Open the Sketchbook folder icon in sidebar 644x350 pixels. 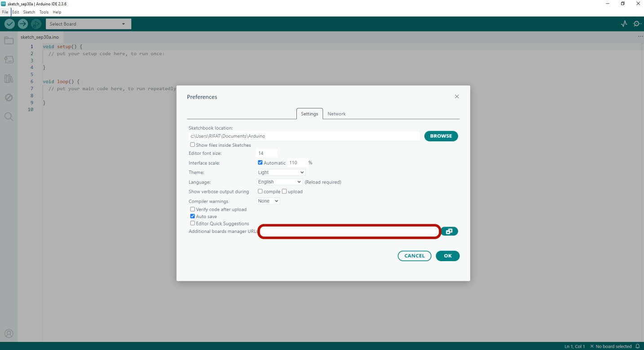tap(9, 41)
